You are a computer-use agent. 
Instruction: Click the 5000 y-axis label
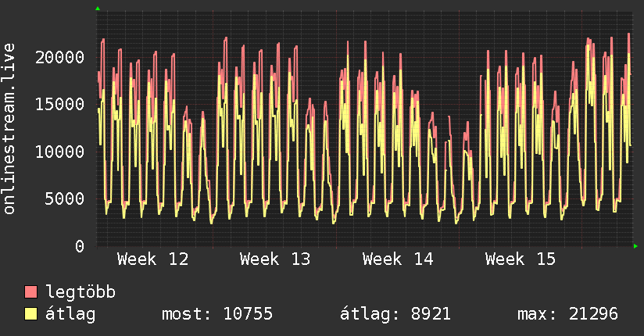[x=65, y=198]
